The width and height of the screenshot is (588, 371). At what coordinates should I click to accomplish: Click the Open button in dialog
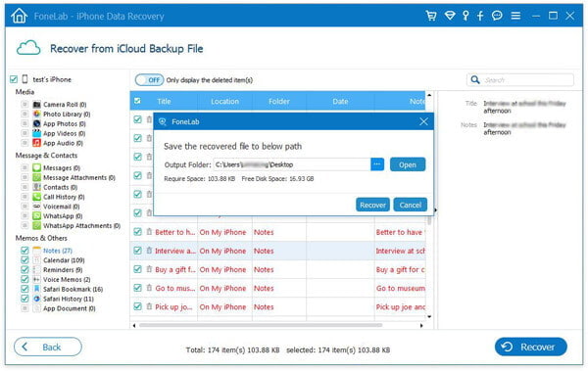[408, 164]
